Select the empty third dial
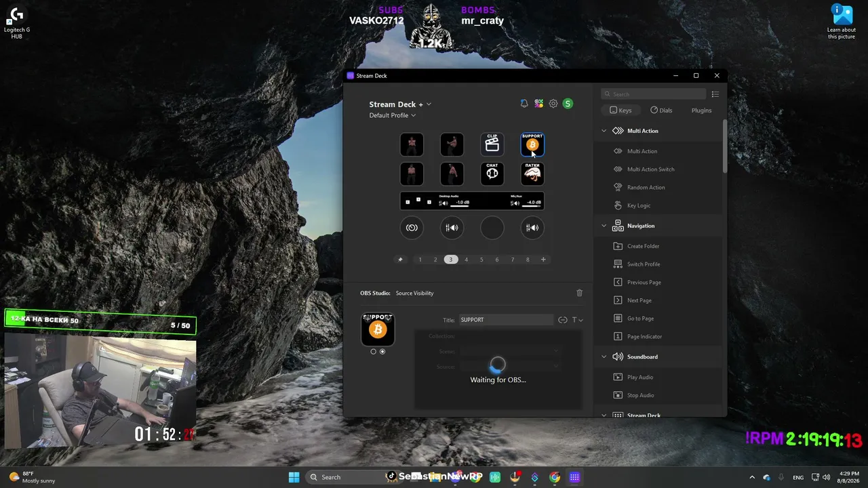Viewport: 868px width, 488px height. [x=492, y=228]
